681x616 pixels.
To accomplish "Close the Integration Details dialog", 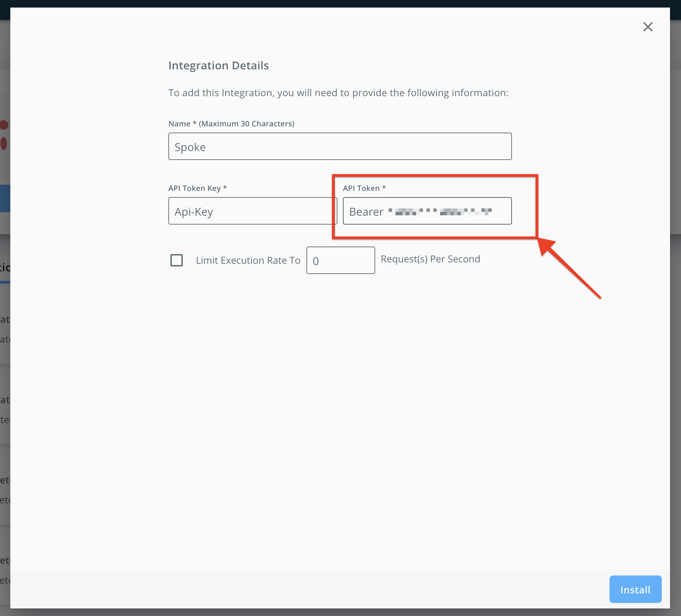I will (648, 27).
